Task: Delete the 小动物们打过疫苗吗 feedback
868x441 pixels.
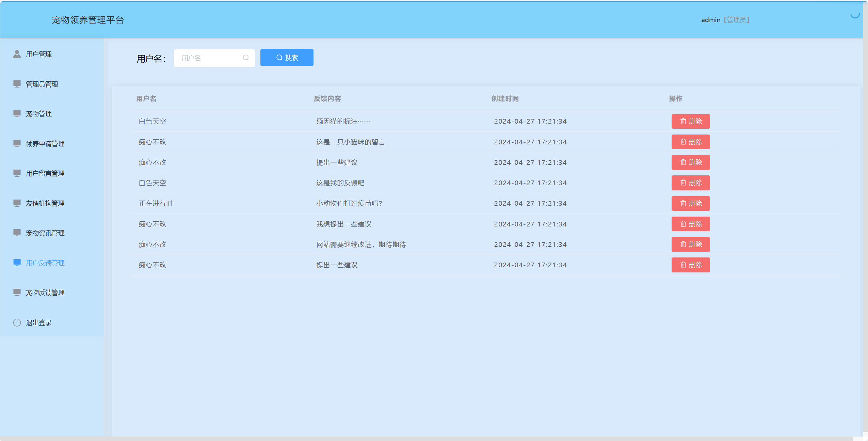Action: pyautogui.click(x=690, y=203)
